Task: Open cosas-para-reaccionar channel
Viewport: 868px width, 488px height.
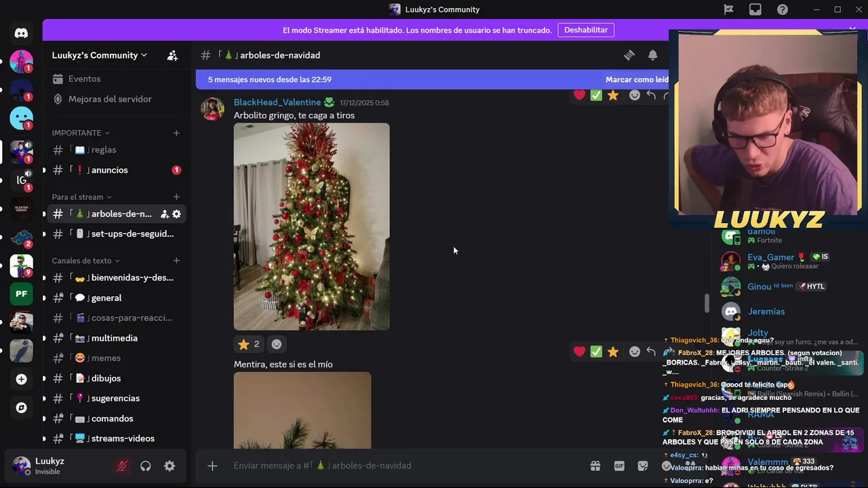Action: [116, 318]
